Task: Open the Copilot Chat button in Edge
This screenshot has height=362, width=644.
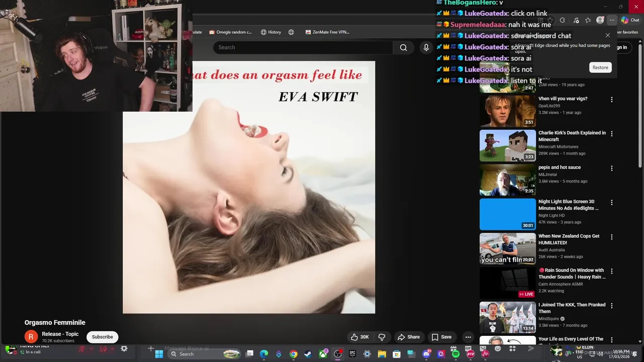Action: point(630,20)
